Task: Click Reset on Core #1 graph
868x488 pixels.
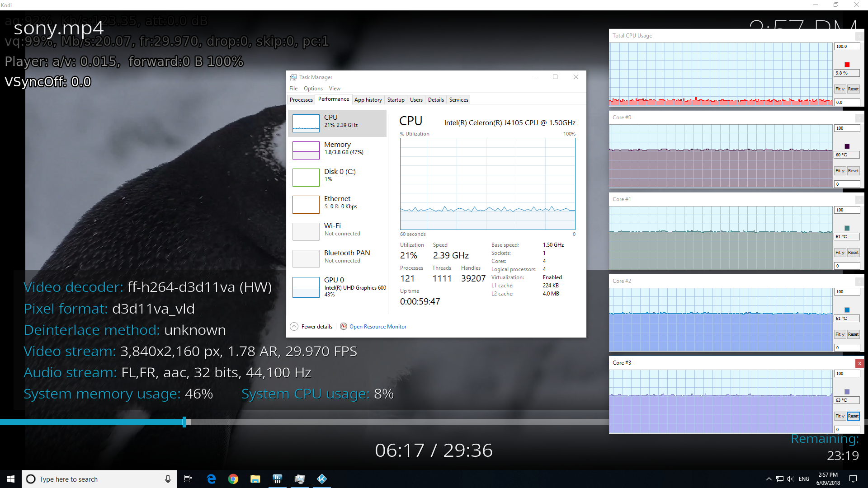Action: (x=853, y=253)
